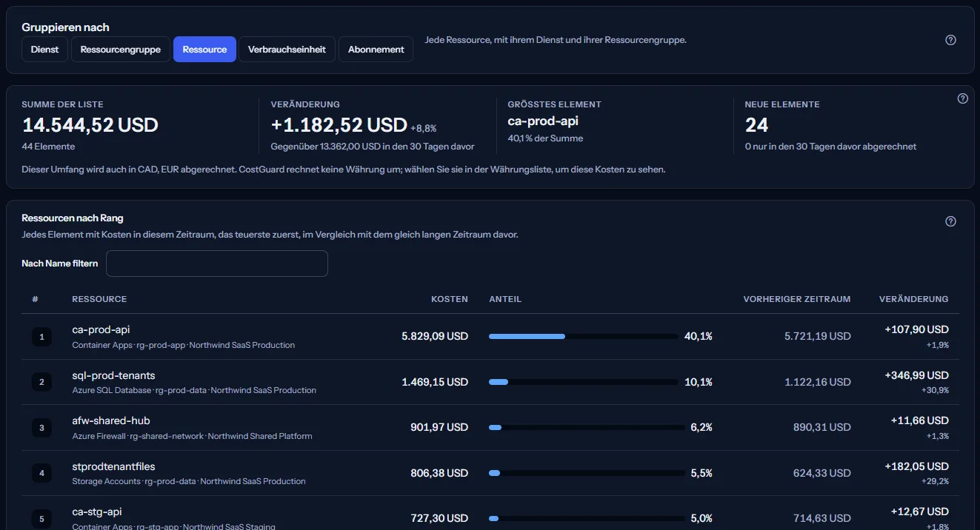Click the VERÄNDERUNG column header
Viewport: 980px width, 530px height.
[x=913, y=299]
